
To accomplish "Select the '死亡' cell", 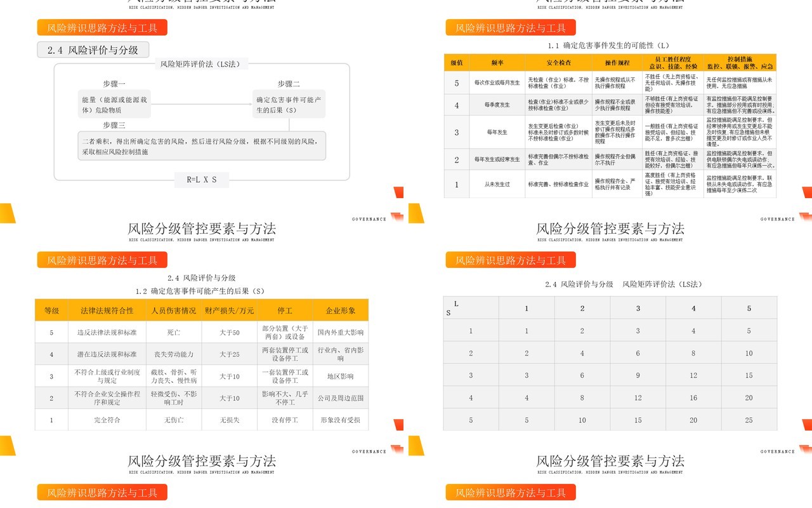I will coord(174,332).
